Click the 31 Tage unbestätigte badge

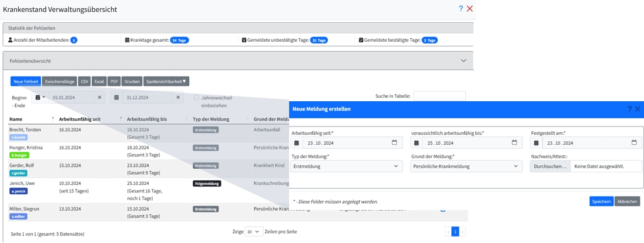click(319, 40)
